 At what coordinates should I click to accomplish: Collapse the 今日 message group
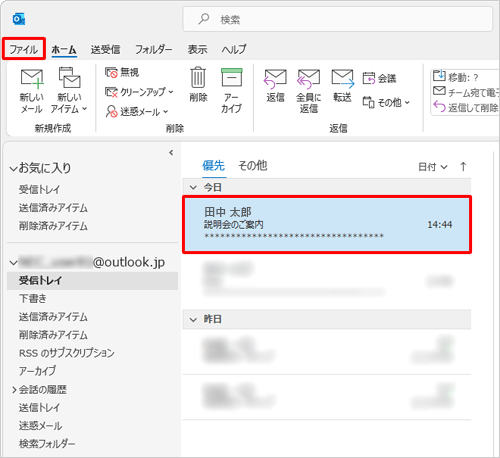193,188
